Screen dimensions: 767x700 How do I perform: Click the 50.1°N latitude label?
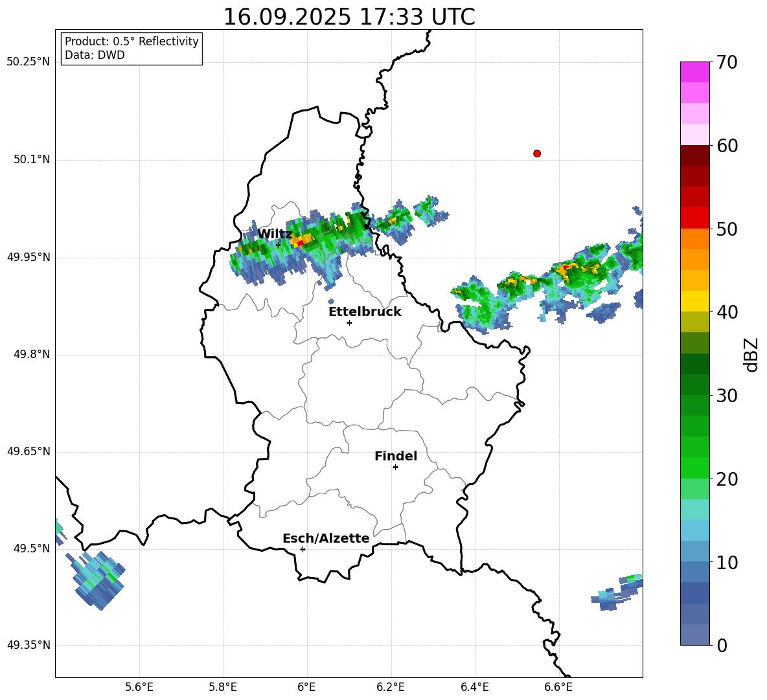pos(32,160)
